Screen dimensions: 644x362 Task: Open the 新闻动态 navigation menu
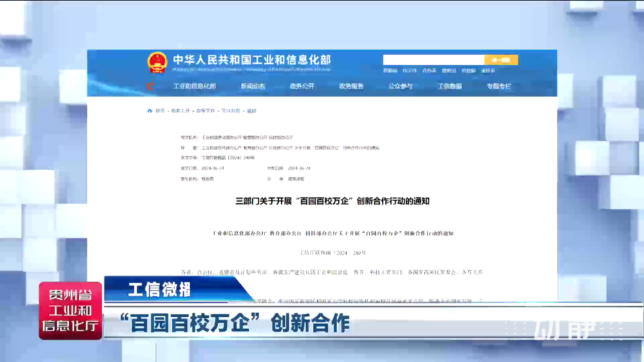[x=253, y=86]
